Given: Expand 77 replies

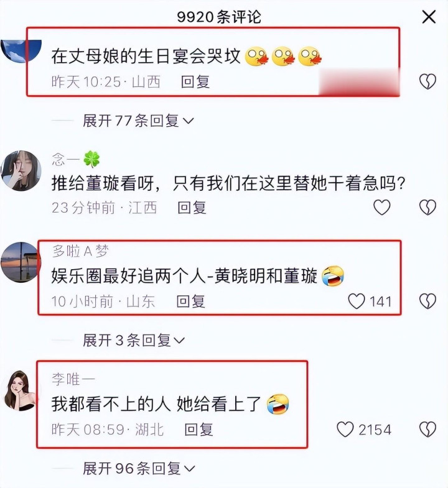Looking at the screenshot, I should coord(138,121).
